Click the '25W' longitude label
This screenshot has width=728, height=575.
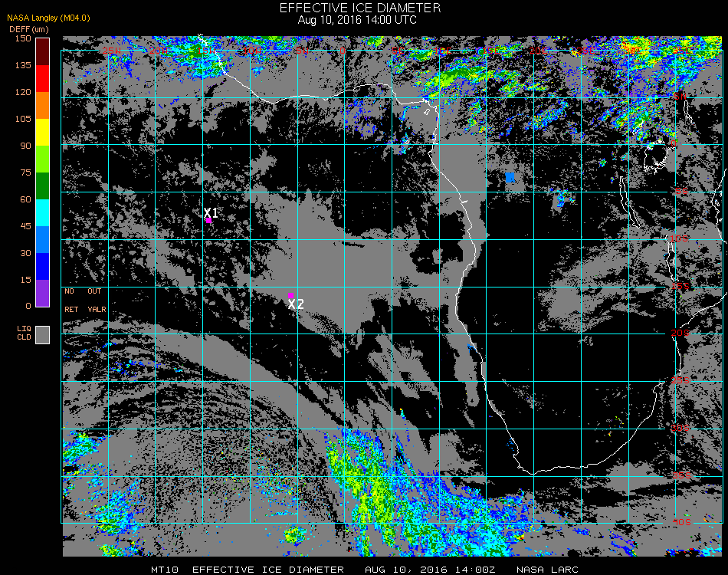click(x=112, y=51)
